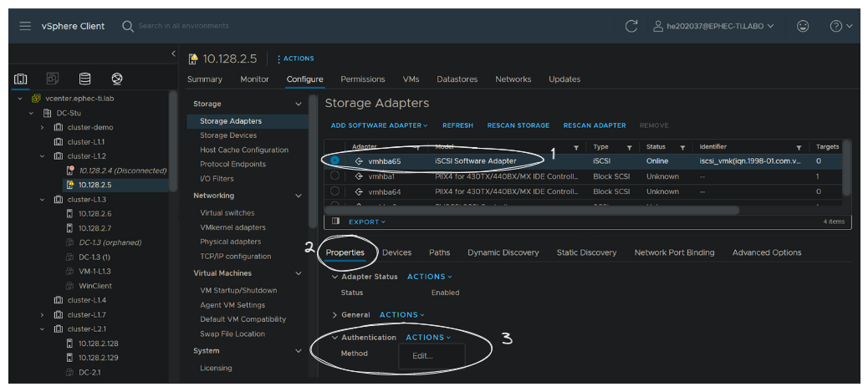Collapse the left navigation panel
The height and width of the screenshot is (392, 868).
coord(173,53)
